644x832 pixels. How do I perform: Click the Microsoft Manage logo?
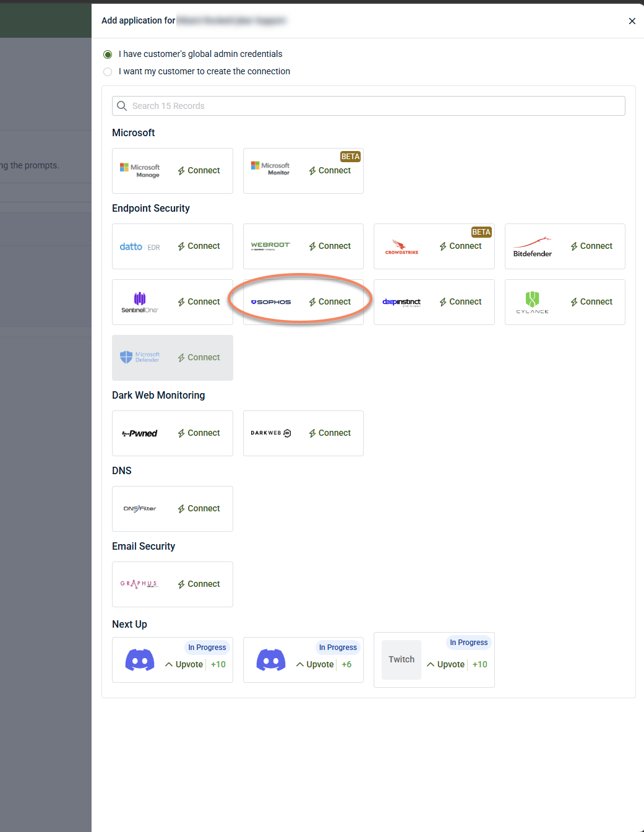[x=140, y=171]
